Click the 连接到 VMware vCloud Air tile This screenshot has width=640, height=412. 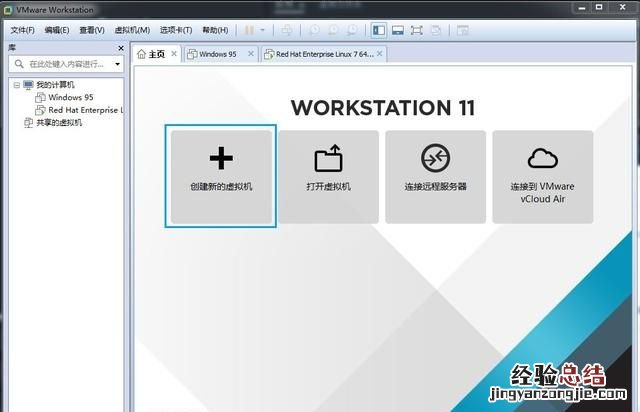tap(542, 177)
